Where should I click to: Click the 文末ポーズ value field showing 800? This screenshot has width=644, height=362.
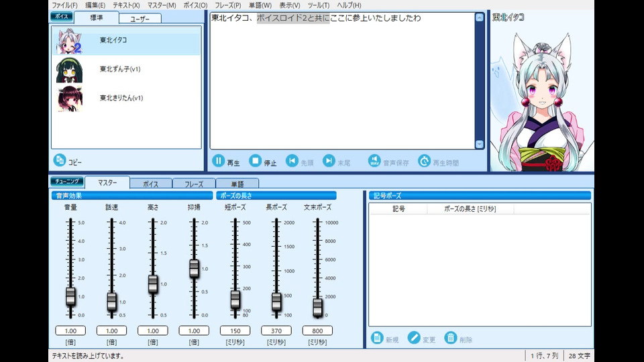point(317,330)
